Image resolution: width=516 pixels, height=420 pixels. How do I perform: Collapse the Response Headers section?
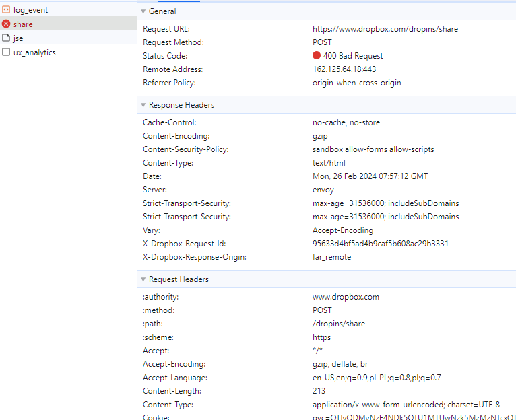[143, 105]
